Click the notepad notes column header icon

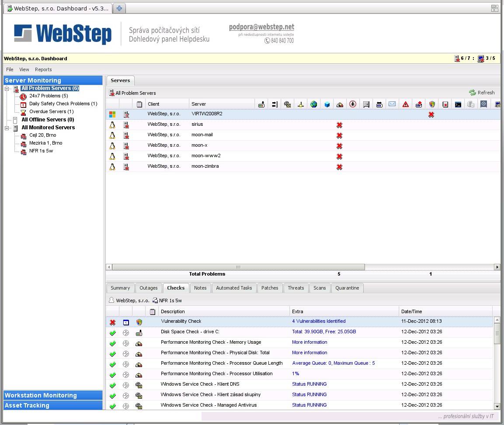(x=139, y=104)
